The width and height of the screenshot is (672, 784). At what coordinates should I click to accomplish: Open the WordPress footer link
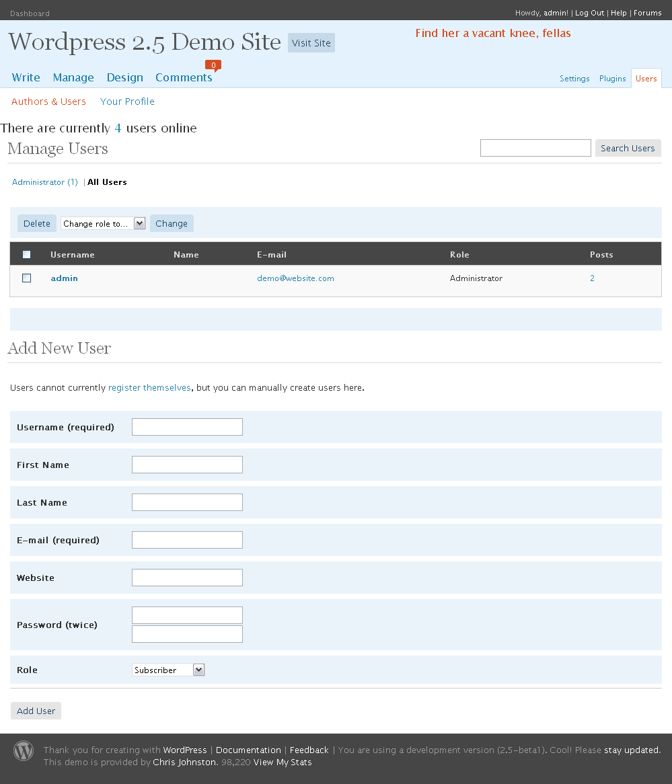click(184, 750)
